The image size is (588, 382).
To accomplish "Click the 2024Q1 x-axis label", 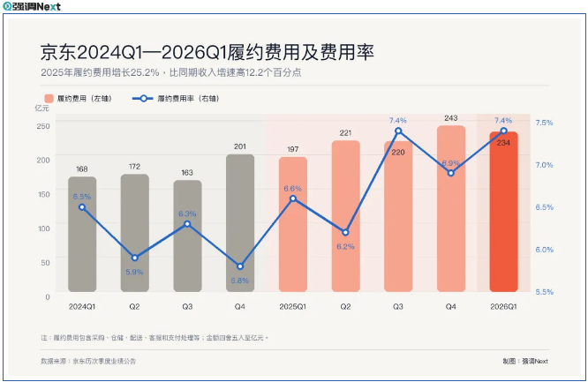I will pos(82,307).
